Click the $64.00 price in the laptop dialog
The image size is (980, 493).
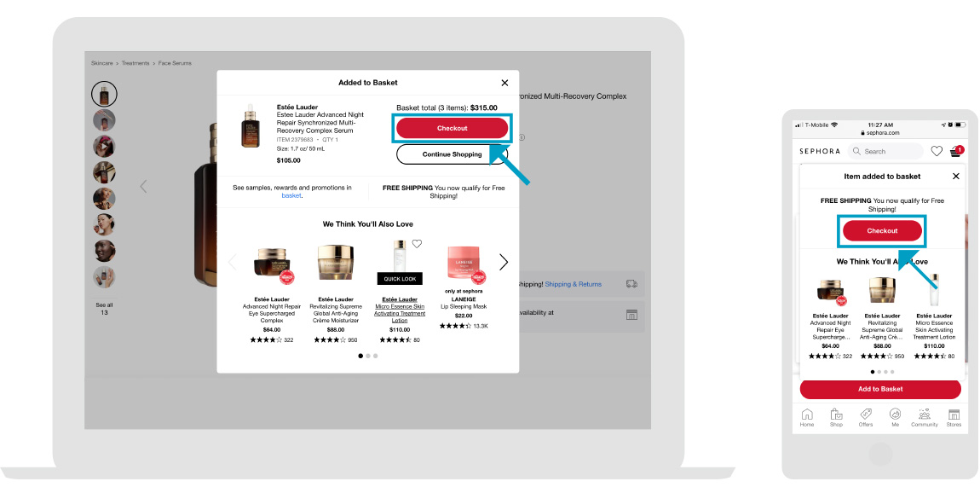272,330
